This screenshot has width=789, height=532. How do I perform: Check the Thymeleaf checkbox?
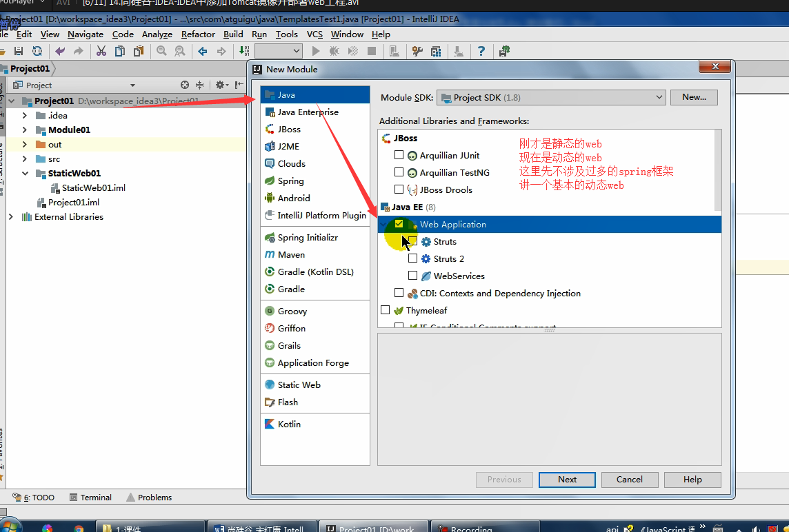click(x=386, y=309)
